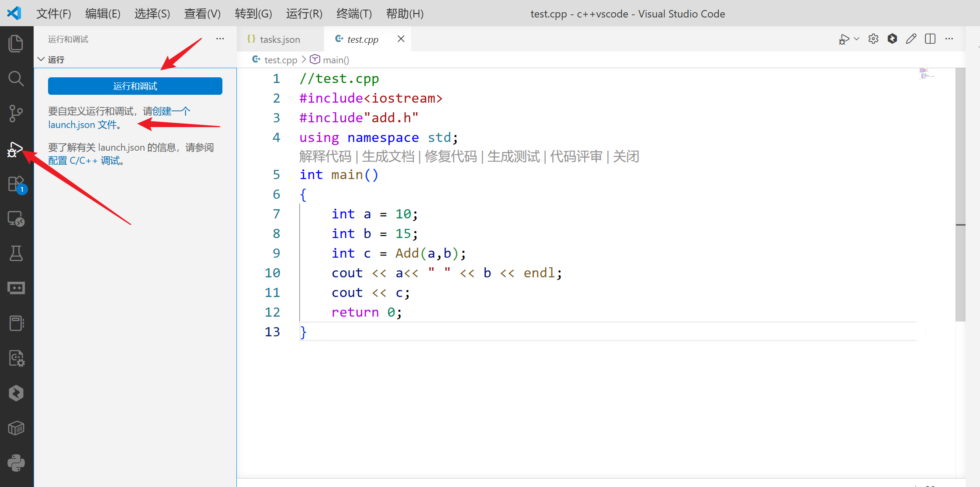Click the minimap code preview
Image resolution: width=980 pixels, height=487 pixels.
click(x=927, y=73)
